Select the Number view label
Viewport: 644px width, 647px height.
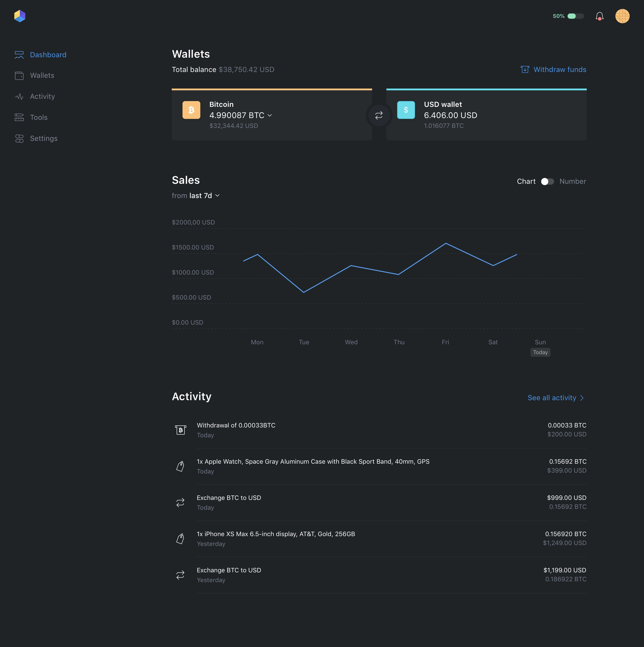tap(573, 182)
